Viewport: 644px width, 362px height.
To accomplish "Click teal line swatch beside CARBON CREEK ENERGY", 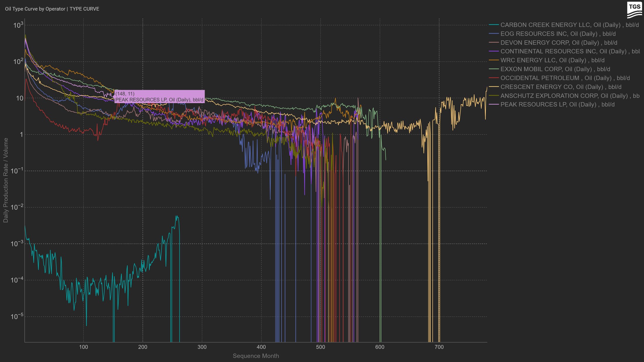I will click(494, 25).
